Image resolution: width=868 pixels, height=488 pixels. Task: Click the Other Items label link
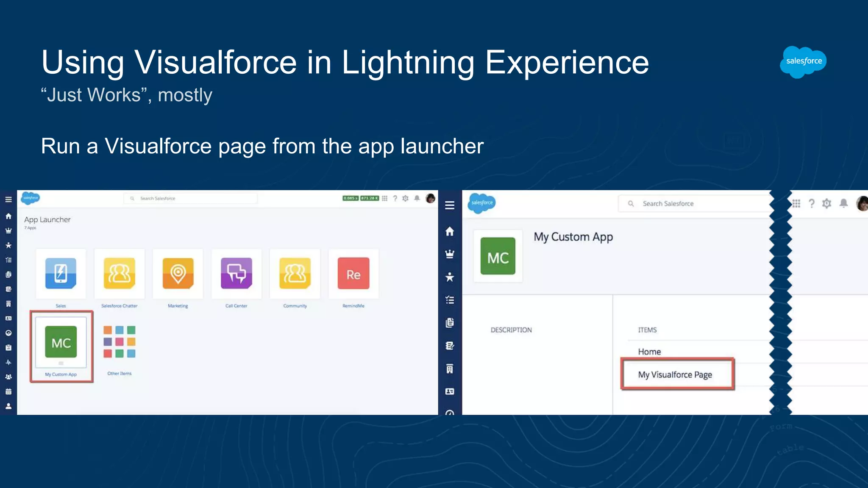point(120,374)
